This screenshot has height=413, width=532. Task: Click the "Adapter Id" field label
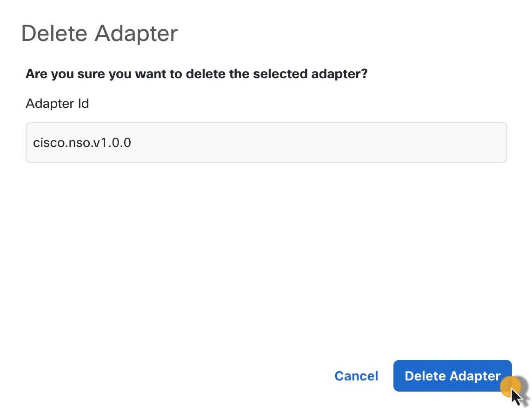[x=57, y=103]
